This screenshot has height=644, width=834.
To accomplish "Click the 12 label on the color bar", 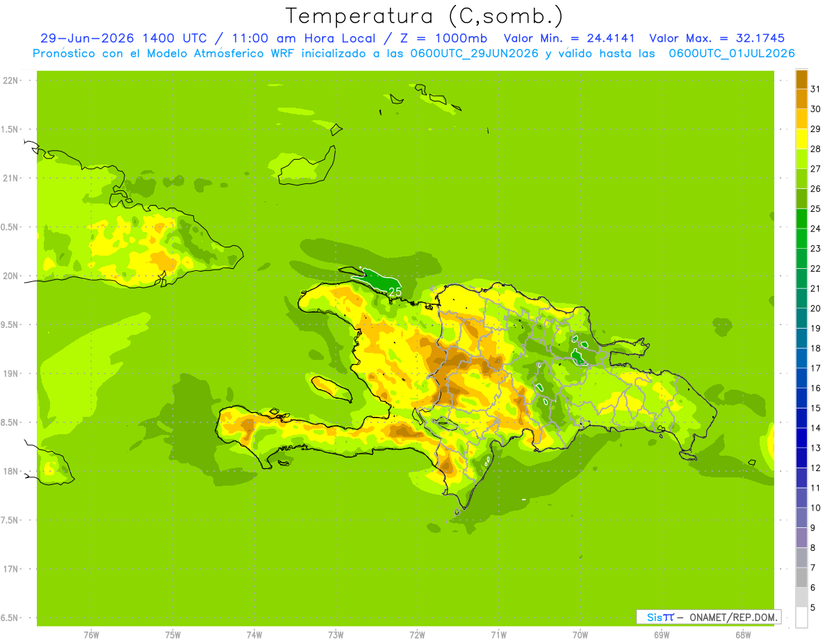I will [816, 468].
